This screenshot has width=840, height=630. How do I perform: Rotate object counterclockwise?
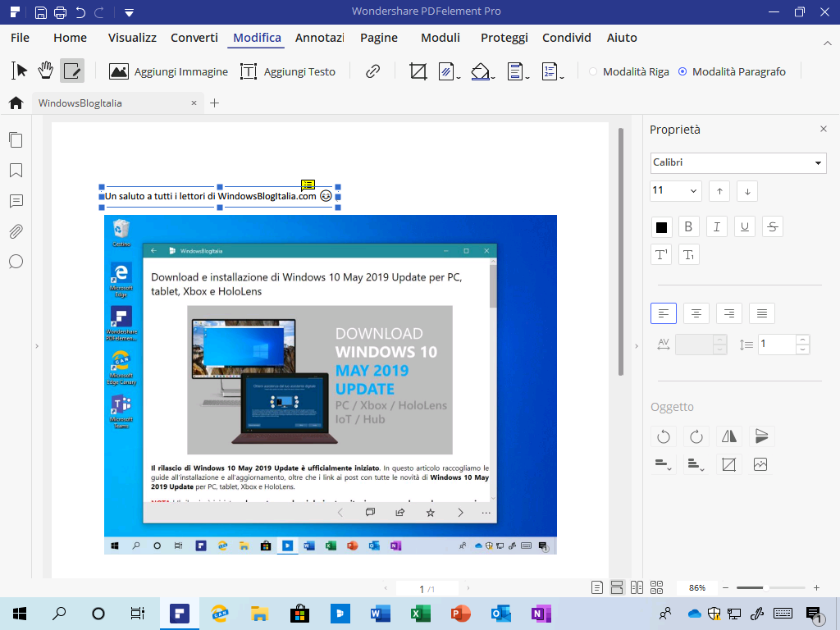click(664, 436)
